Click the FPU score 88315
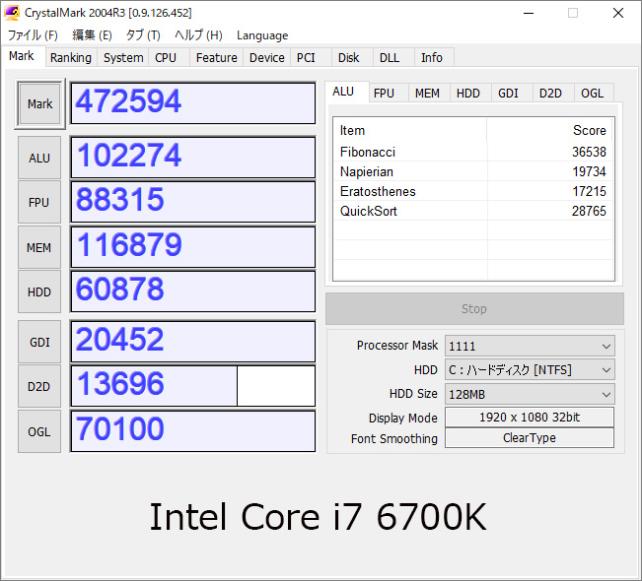The width and height of the screenshot is (642, 581). pos(193,202)
